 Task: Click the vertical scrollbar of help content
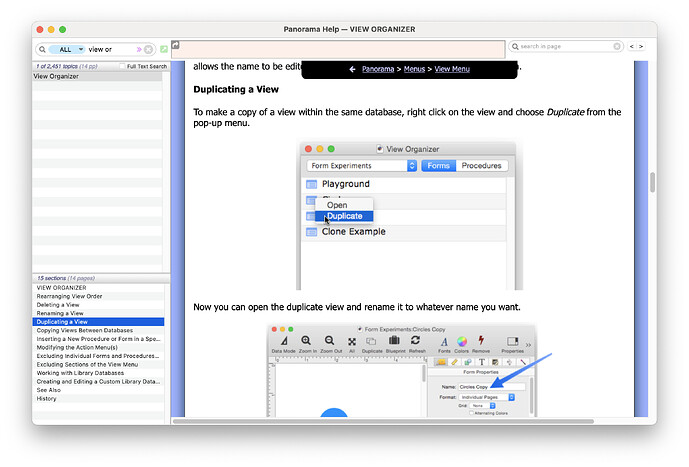(652, 181)
